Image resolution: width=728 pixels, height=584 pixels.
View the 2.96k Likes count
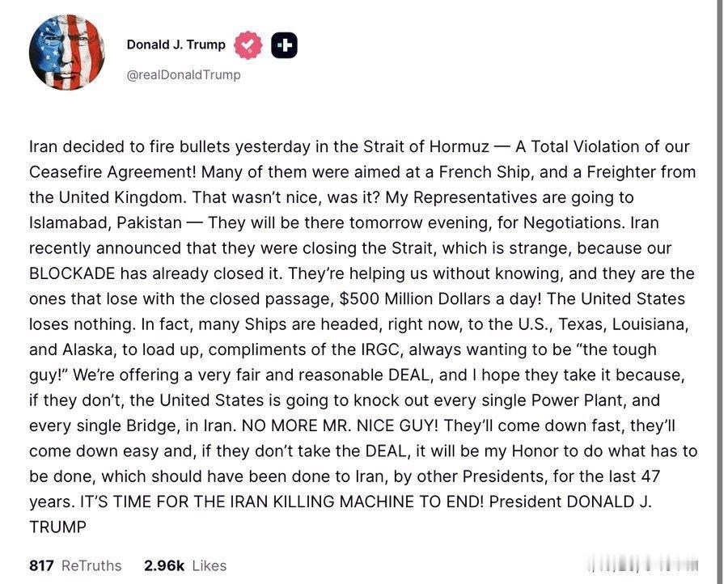(x=185, y=565)
